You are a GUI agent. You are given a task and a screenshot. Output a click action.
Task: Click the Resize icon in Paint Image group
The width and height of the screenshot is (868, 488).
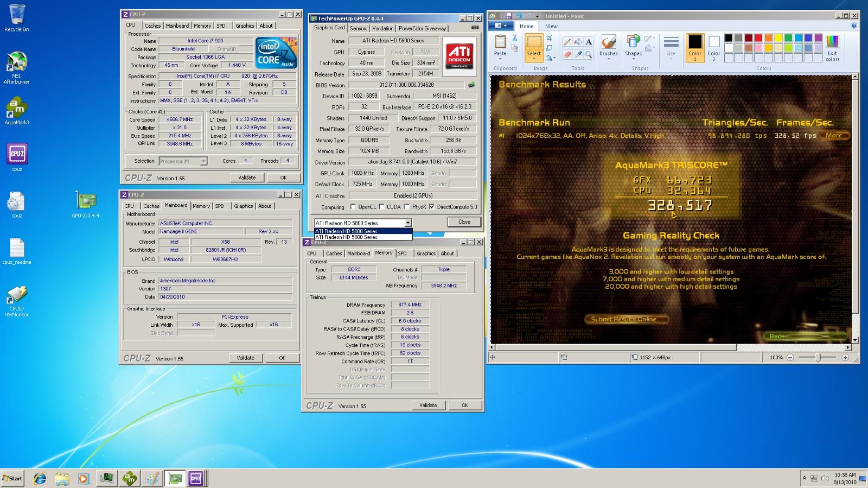tap(549, 48)
